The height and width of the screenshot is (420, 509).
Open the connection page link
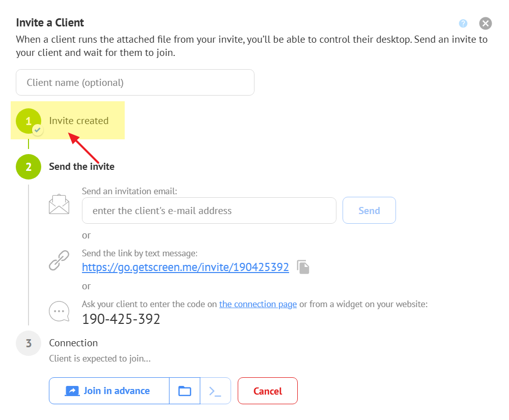tap(258, 305)
